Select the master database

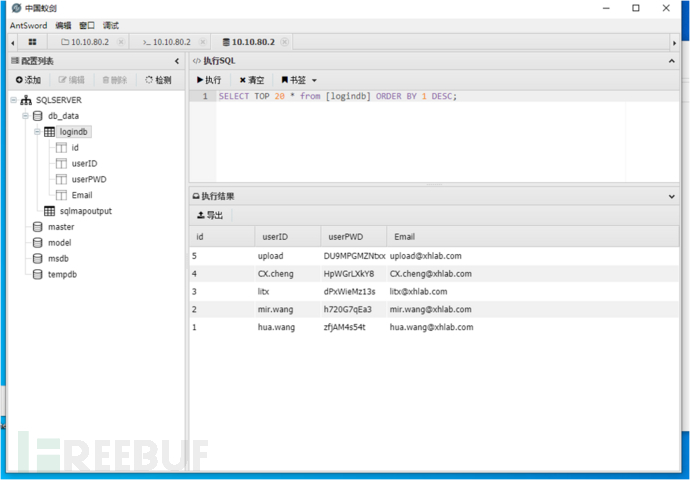click(61, 227)
